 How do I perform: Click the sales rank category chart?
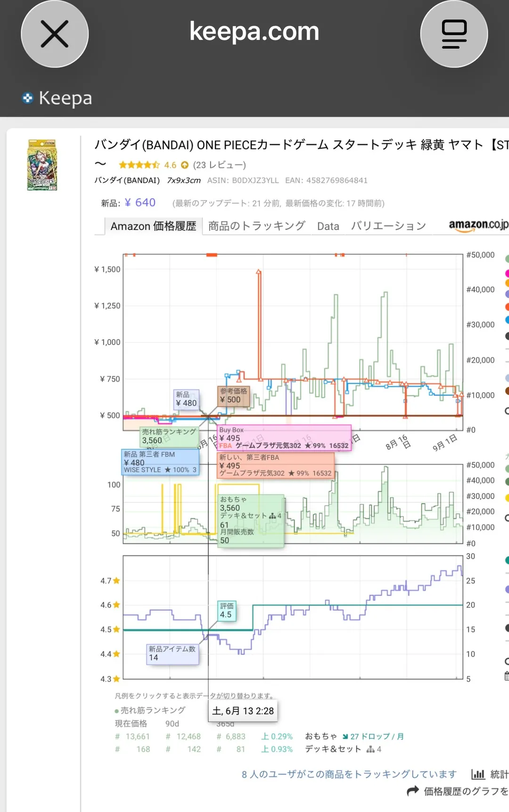click(x=293, y=504)
